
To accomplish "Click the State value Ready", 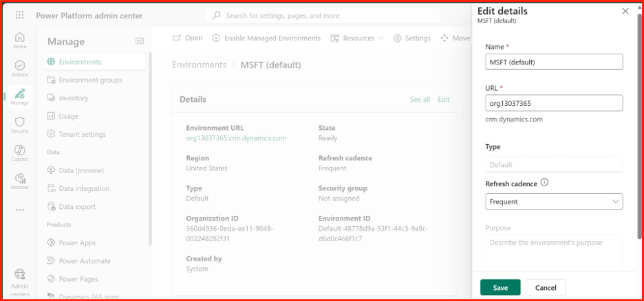I will (328, 138).
